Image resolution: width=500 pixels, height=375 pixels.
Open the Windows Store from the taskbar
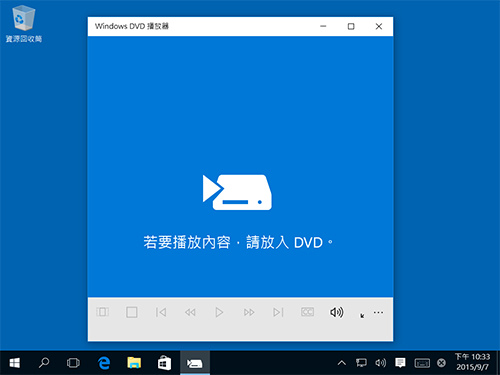click(x=164, y=363)
